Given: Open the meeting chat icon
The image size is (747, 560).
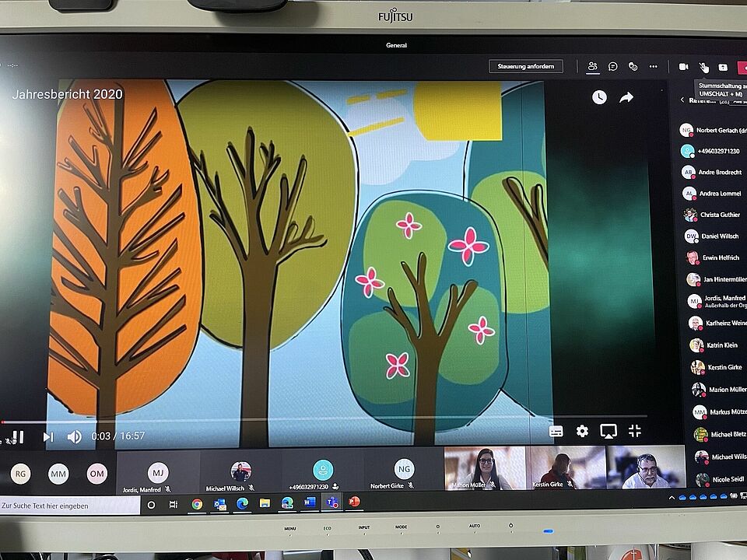Looking at the screenshot, I should point(612,67).
